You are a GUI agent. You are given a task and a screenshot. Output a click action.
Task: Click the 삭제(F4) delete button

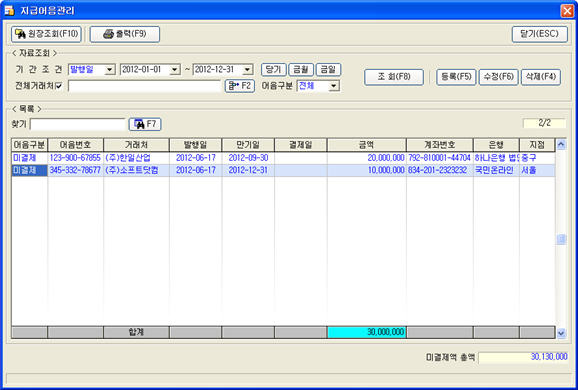541,77
